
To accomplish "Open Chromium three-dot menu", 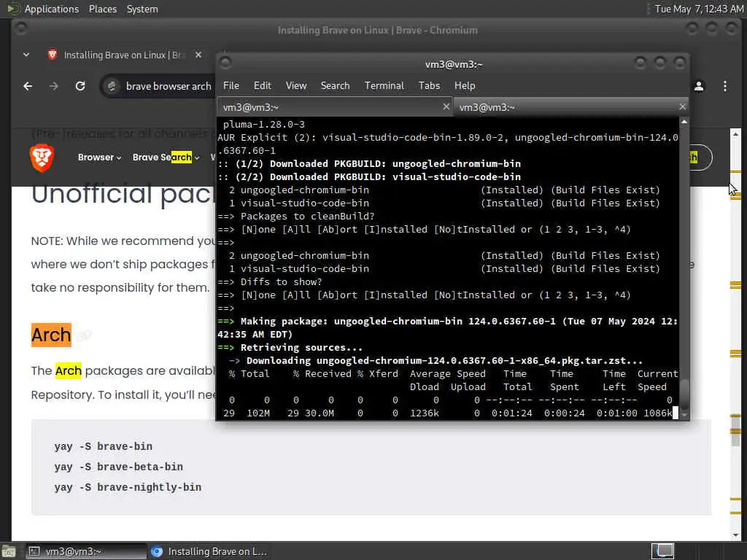I will [x=725, y=86].
